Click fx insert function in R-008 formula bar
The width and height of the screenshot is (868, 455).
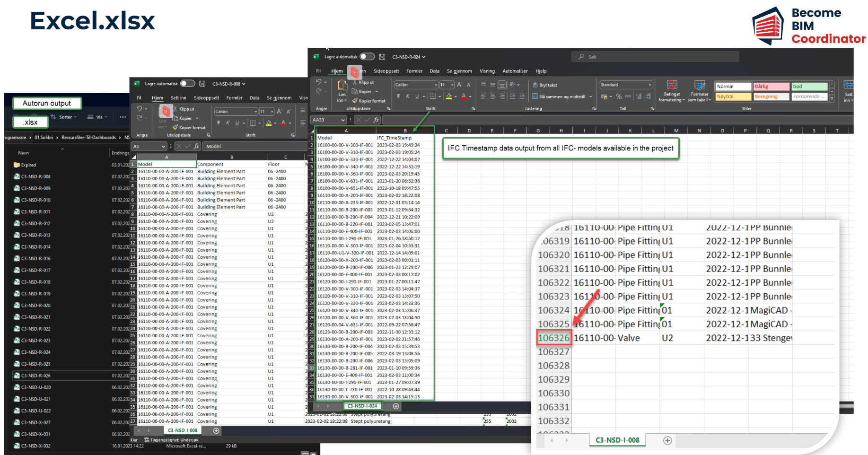click(197, 147)
